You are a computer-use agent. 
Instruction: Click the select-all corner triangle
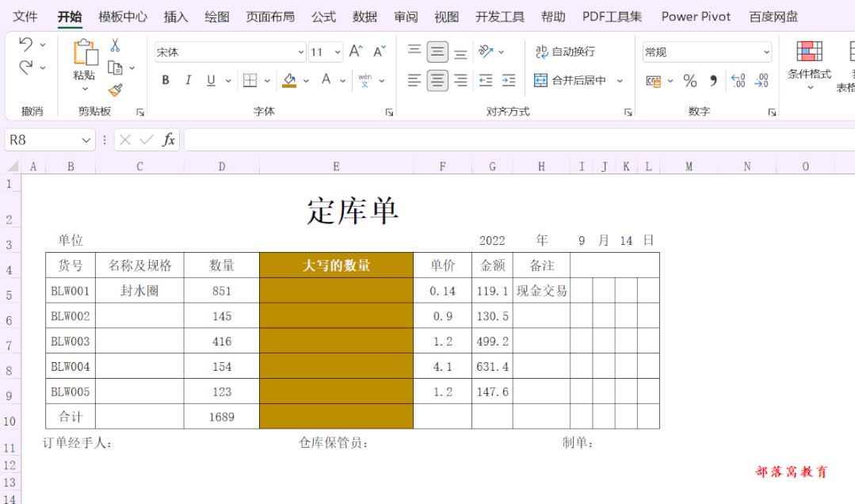(x=13, y=166)
